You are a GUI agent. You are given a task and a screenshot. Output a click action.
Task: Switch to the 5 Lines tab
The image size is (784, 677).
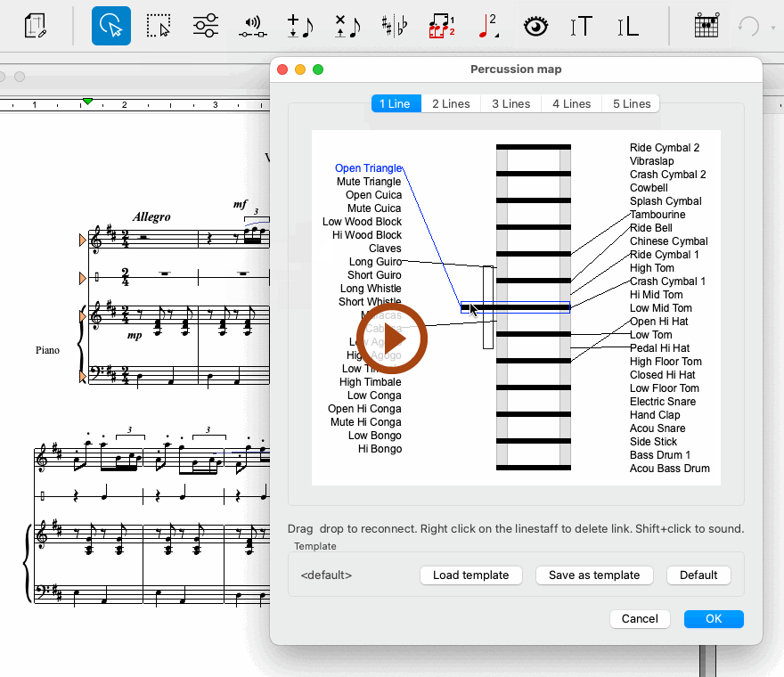[x=632, y=103]
